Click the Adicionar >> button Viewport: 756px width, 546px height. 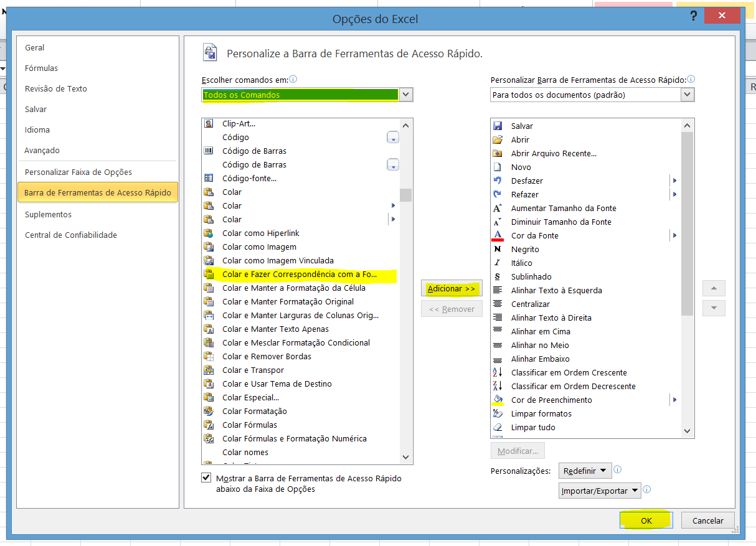[451, 289]
